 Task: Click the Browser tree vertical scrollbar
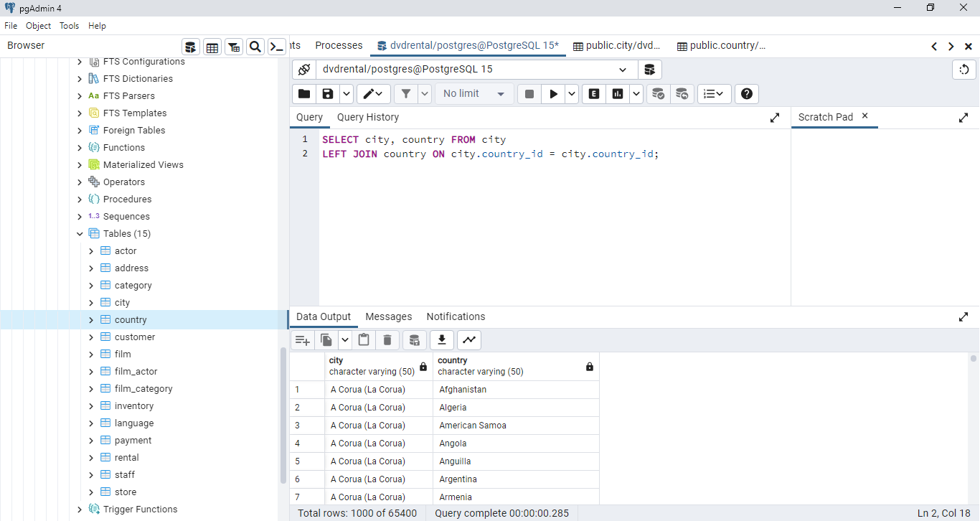pos(283,416)
